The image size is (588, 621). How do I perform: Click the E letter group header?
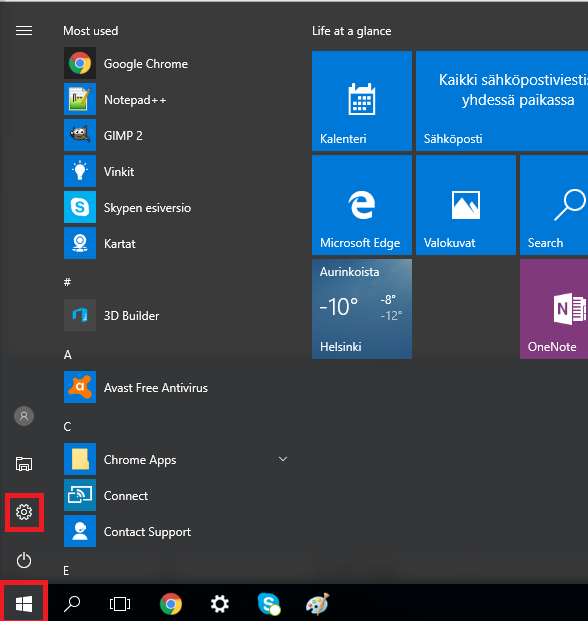(x=66, y=571)
